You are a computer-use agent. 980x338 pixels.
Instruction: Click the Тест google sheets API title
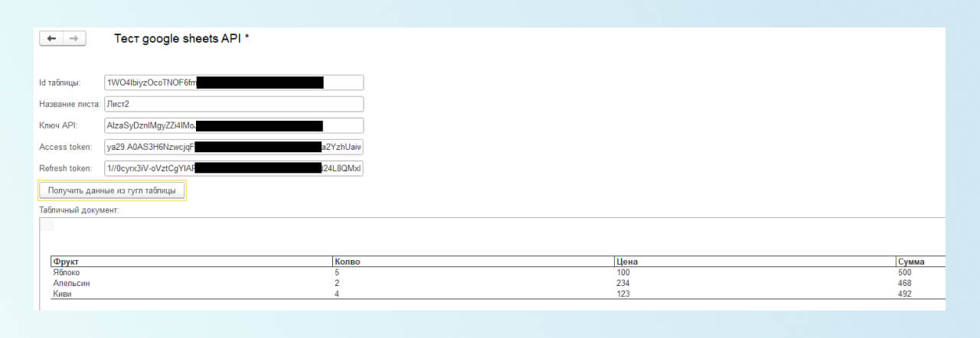181,38
